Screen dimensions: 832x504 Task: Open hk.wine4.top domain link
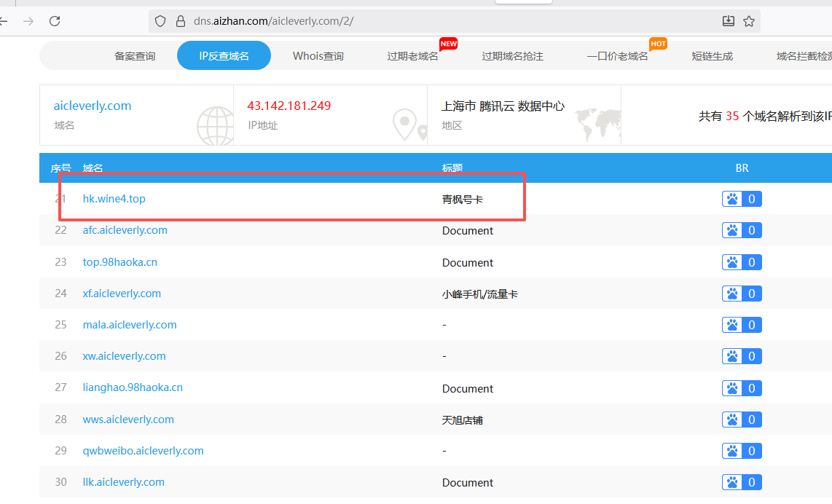114,199
